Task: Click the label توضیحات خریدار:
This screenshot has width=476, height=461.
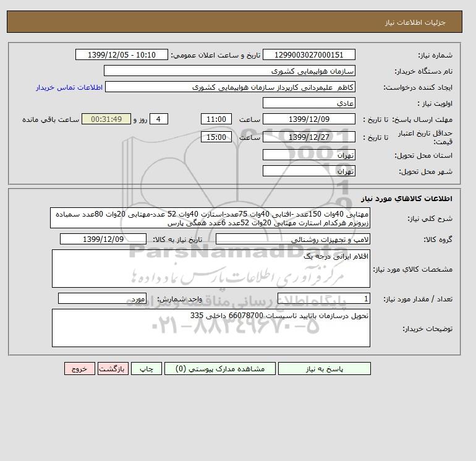Action: pos(427,329)
